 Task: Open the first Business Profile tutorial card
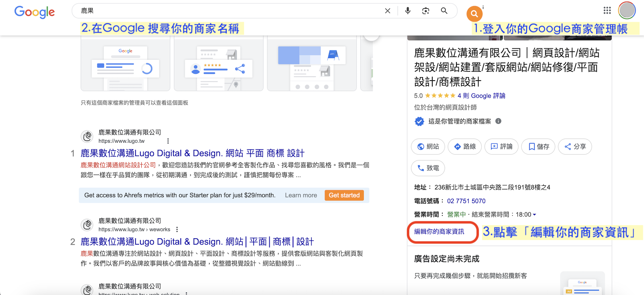[x=126, y=63]
